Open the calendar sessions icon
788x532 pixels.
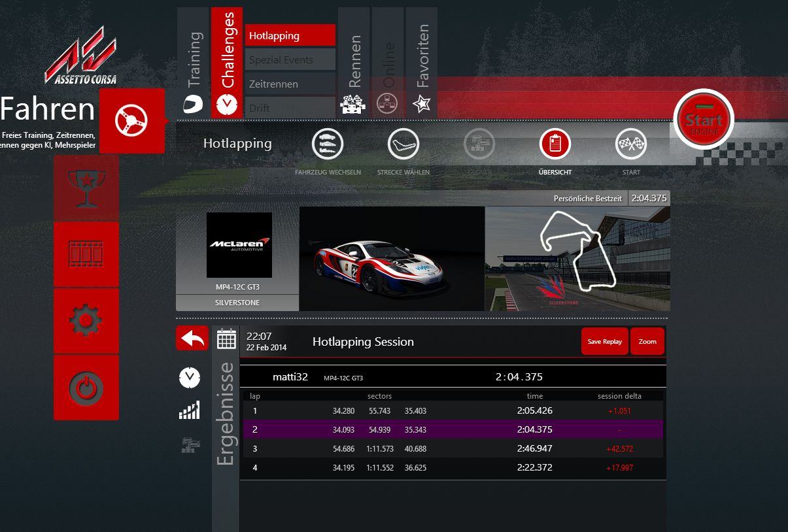point(226,339)
